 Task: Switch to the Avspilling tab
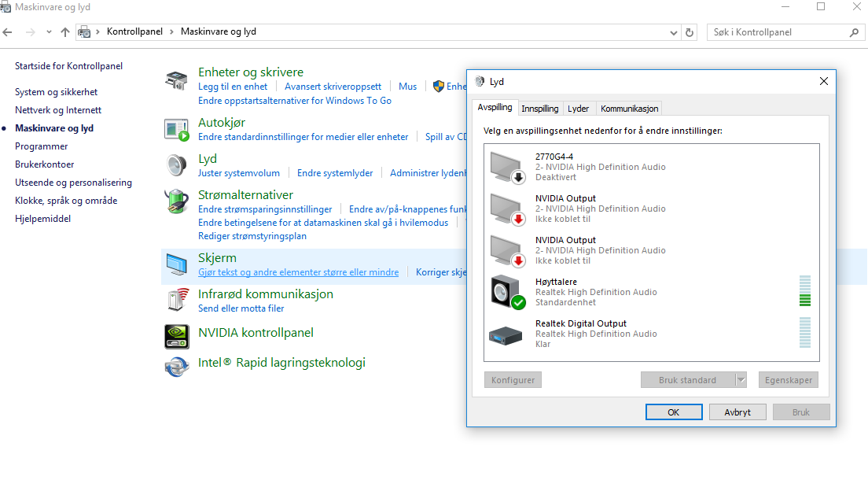(x=495, y=108)
